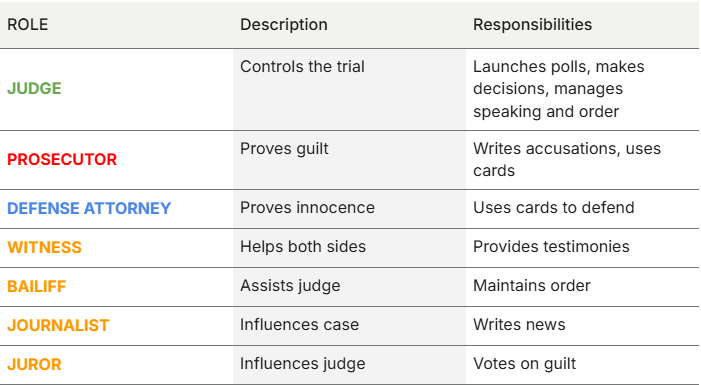The image size is (701, 385).
Task: Select the JUROR role label
Action: [x=34, y=364]
